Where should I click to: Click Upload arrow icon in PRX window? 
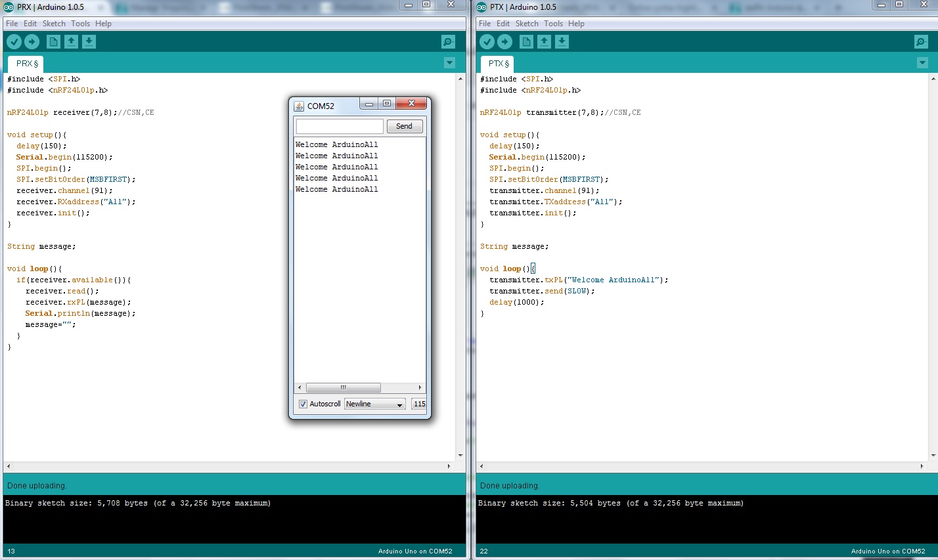coord(32,41)
